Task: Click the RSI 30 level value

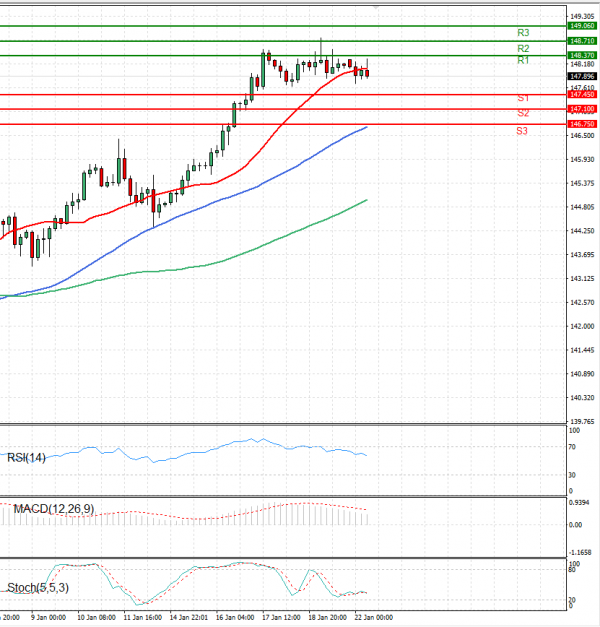Action: (572, 475)
